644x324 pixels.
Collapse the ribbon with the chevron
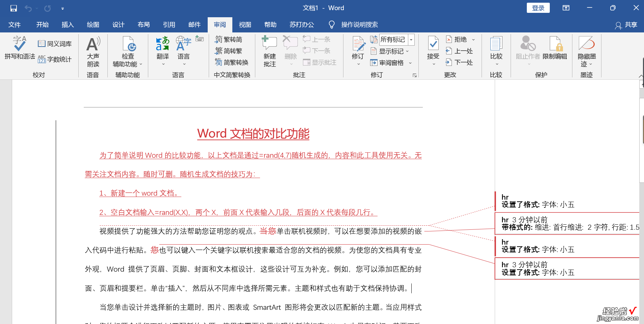[641, 76]
